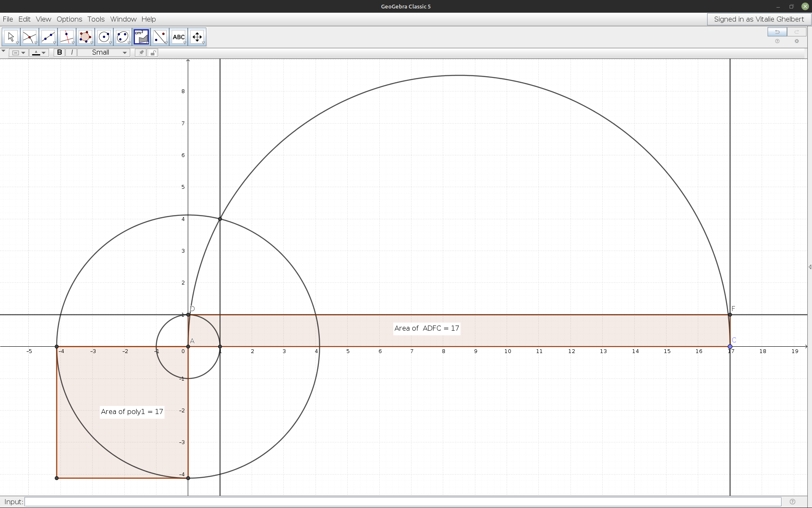Select the Line through two points tool
Viewport: 812px width, 508px height.
(x=48, y=37)
